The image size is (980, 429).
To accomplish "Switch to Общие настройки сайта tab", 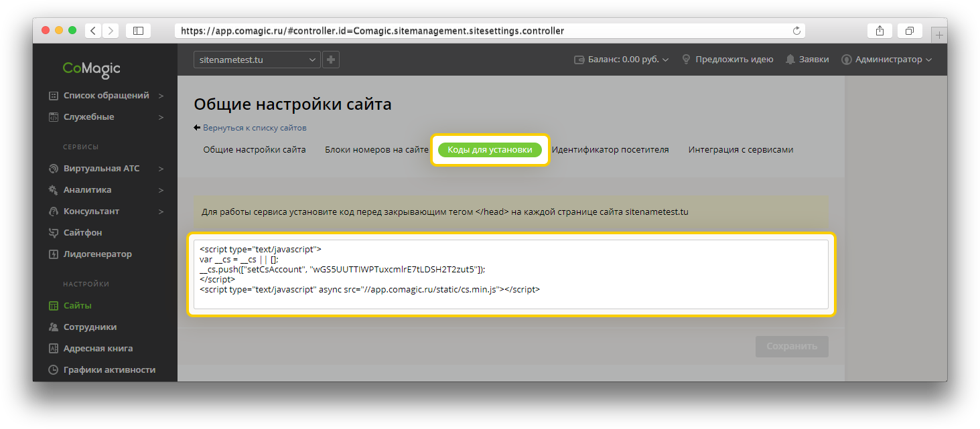I will point(255,150).
